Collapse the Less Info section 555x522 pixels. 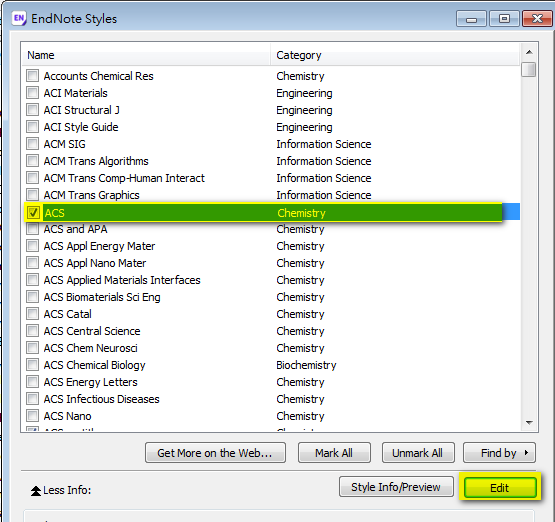[61, 491]
